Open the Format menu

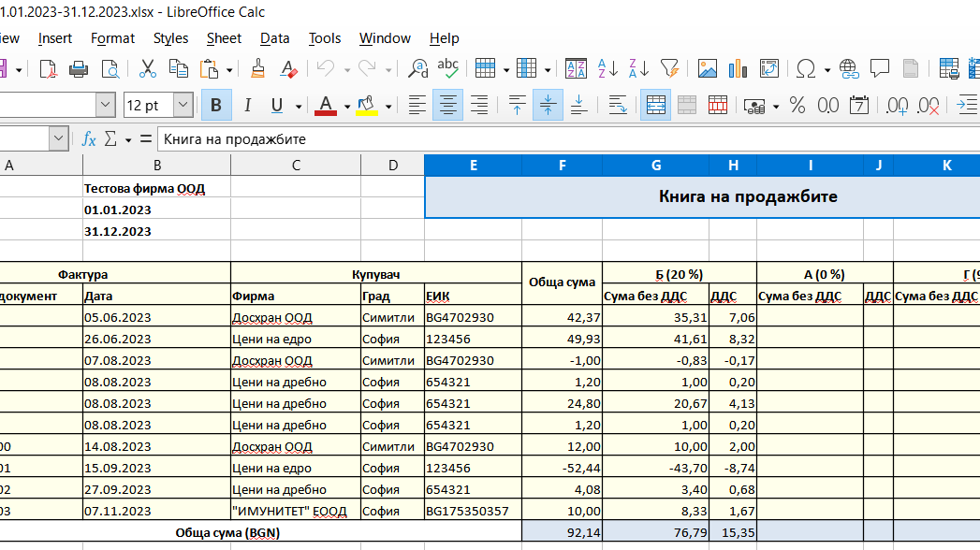point(112,38)
